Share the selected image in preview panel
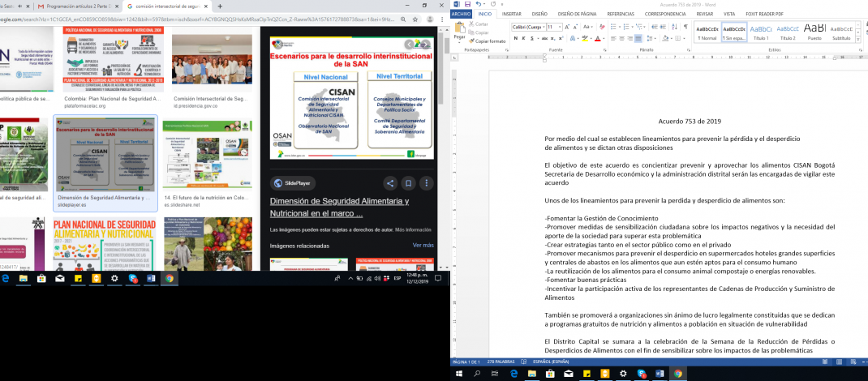The height and width of the screenshot is (381, 868). pos(390,183)
